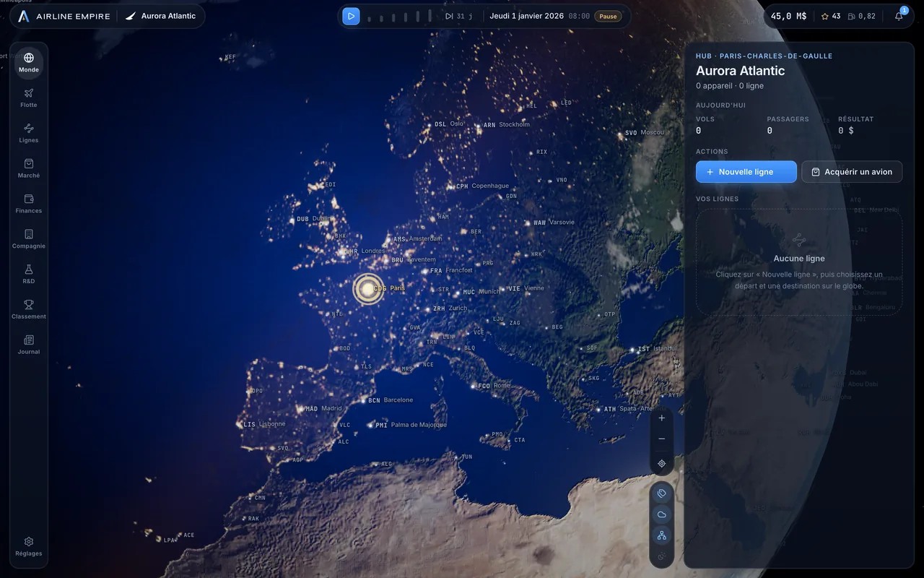Click the CDG Paris hub marker
924x578 pixels.
[368, 288]
